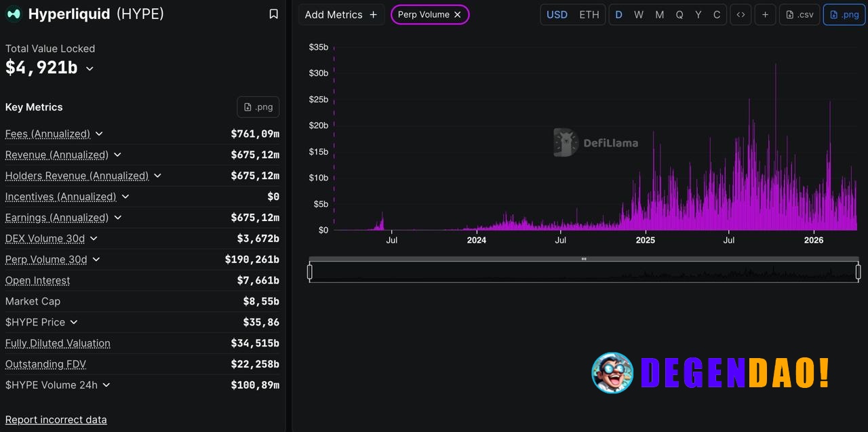This screenshot has width=868, height=432.
Task: Click the left handle of time range slider
Action: 310,272
